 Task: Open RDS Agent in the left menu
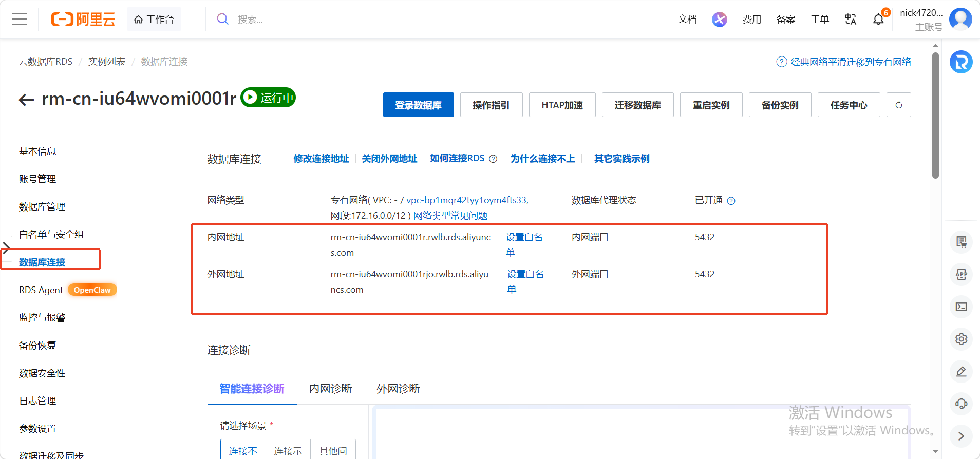[x=41, y=290]
